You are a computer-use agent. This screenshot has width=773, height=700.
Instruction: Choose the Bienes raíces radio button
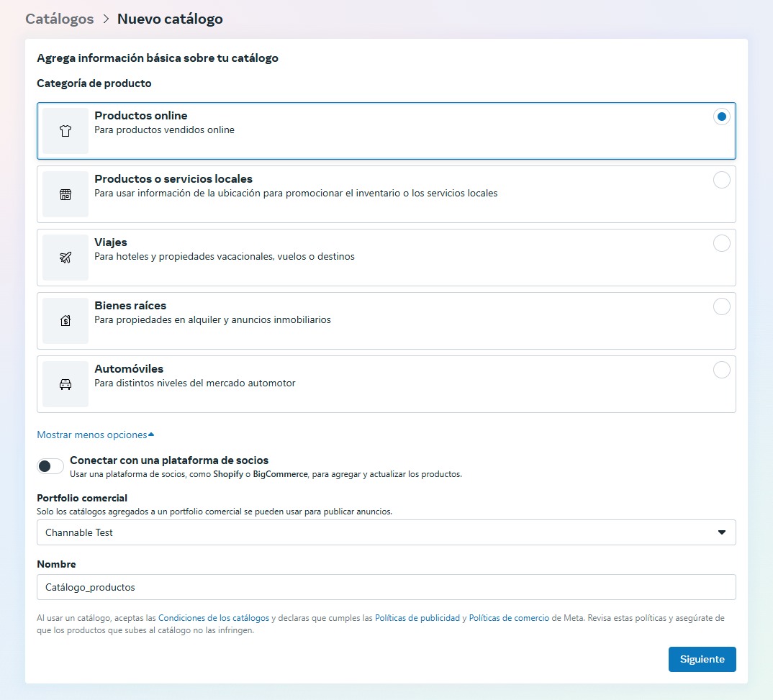pos(721,306)
